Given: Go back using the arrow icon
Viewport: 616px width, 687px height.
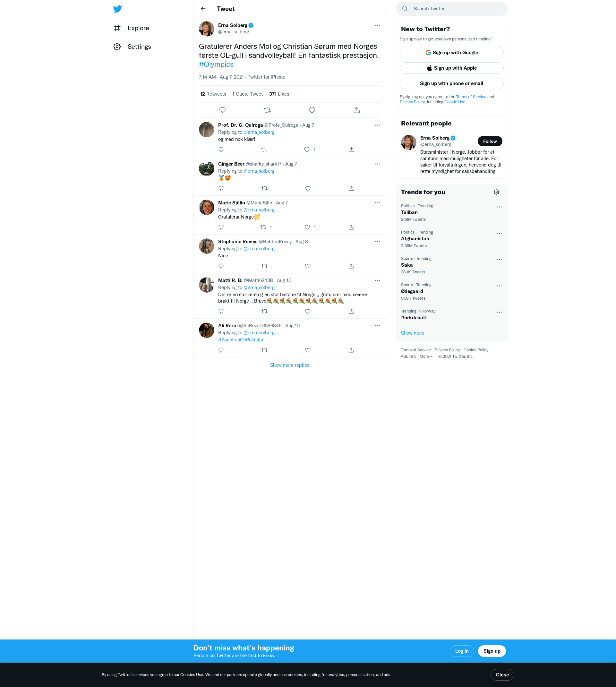Looking at the screenshot, I should tap(203, 9).
